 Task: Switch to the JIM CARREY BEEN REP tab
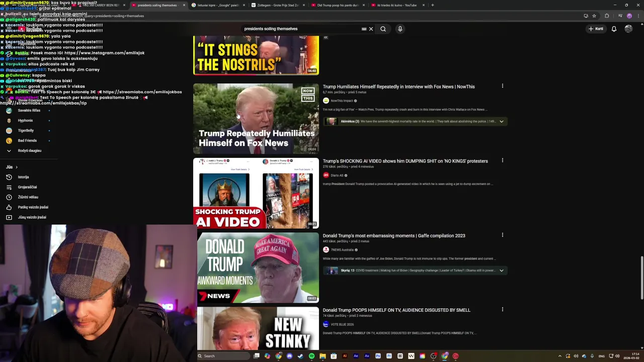[x=98, y=5]
